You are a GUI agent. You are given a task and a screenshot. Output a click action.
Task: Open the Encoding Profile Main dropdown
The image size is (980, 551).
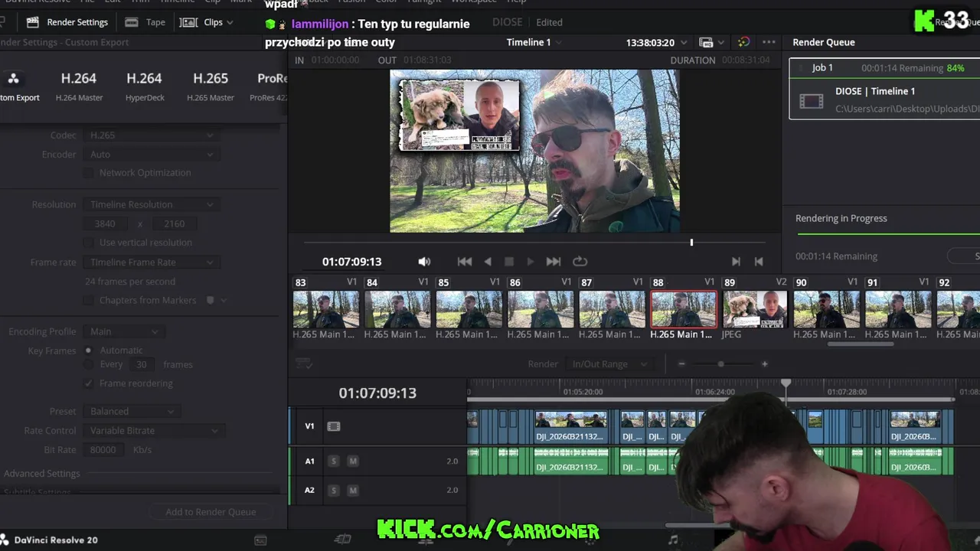(123, 331)
